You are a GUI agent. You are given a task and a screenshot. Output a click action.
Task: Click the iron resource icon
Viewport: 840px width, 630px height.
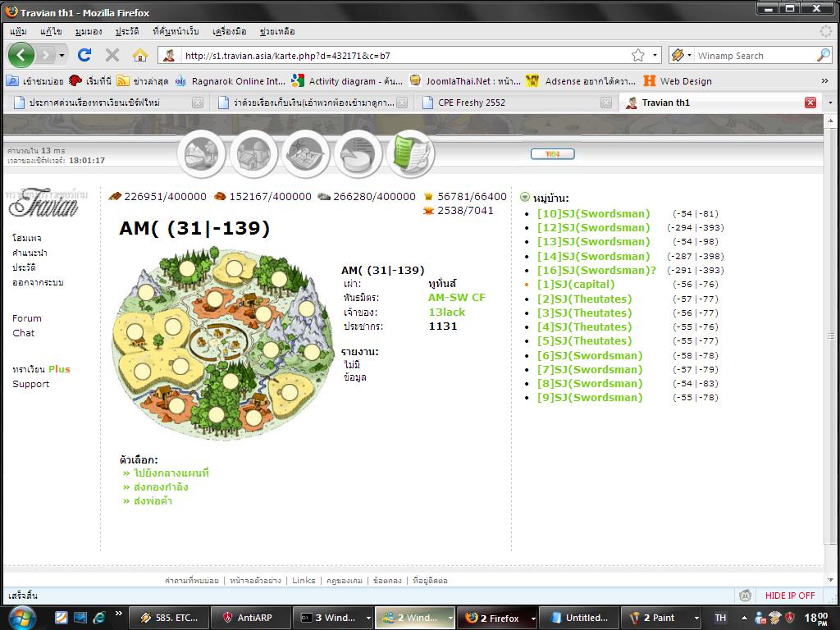tap(323, 196)
